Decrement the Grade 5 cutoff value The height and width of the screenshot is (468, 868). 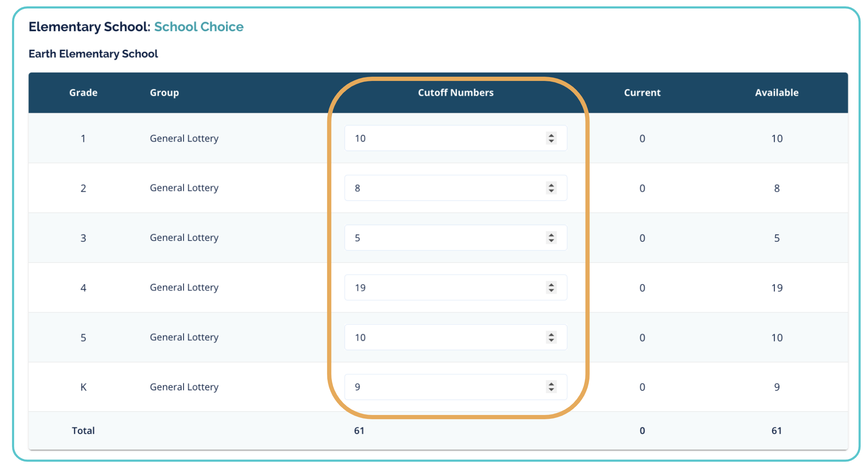click(x=551, y=341)
